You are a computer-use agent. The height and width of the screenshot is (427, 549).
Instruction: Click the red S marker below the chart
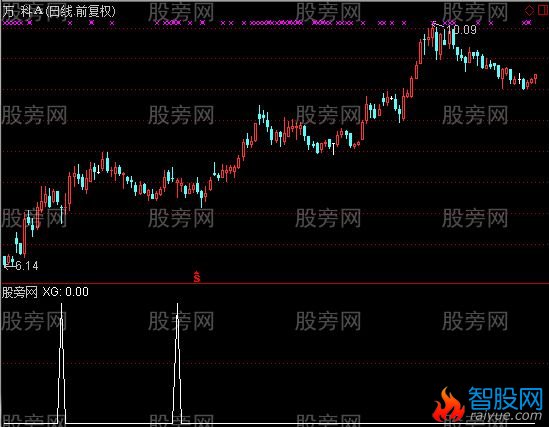click(197, 276)
